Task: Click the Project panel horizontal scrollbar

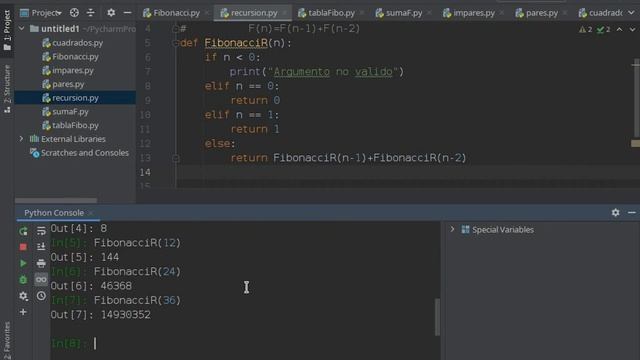Action: tap(56, 200)
